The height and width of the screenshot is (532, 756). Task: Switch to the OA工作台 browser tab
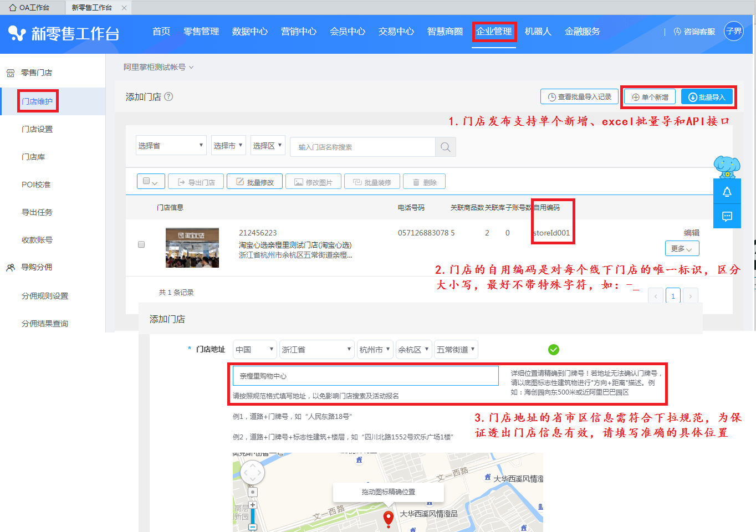[33, 8]
